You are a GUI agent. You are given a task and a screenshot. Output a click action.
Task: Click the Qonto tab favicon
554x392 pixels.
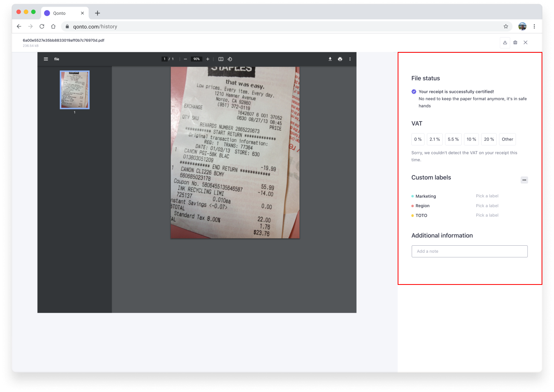coord(47,13)
